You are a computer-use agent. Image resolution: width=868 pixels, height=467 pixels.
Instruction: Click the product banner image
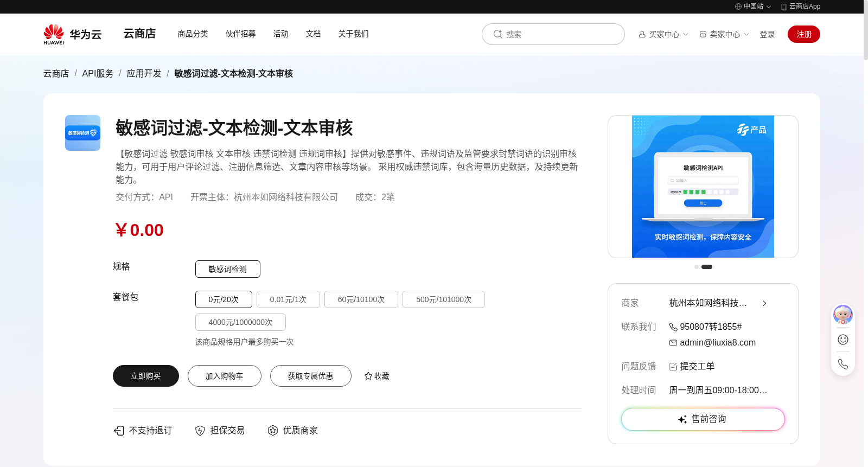(x=703, y=187)
